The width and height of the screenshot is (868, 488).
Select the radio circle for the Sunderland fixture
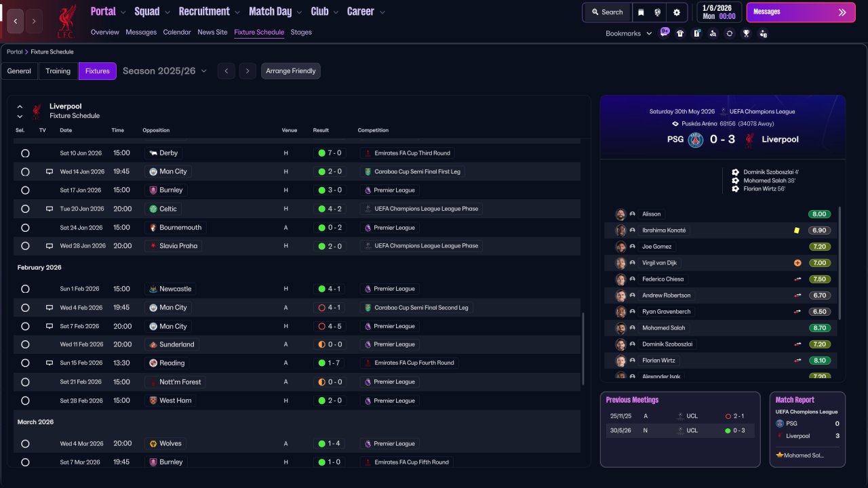(25, 345)
